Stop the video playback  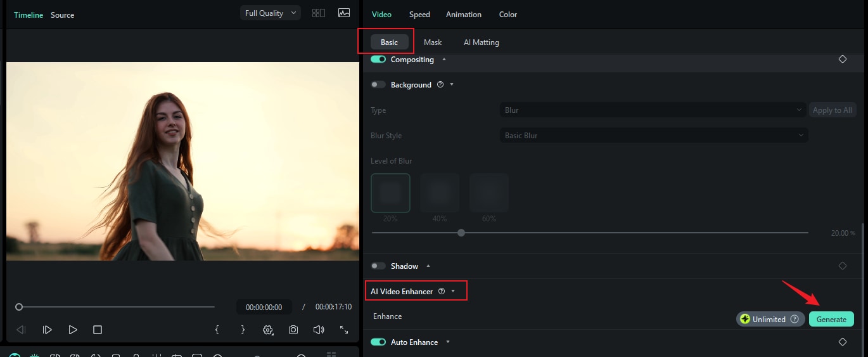click(x=98, y=330)
